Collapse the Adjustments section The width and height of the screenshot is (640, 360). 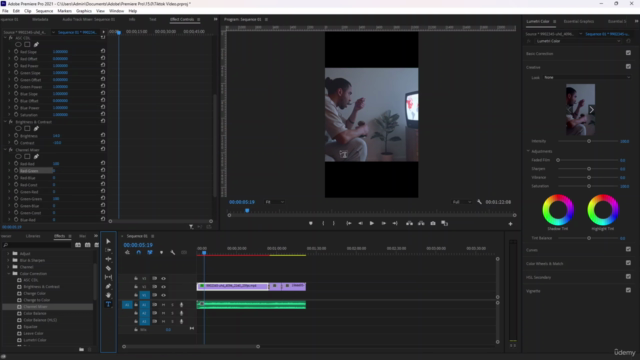(x=528, y=151)
